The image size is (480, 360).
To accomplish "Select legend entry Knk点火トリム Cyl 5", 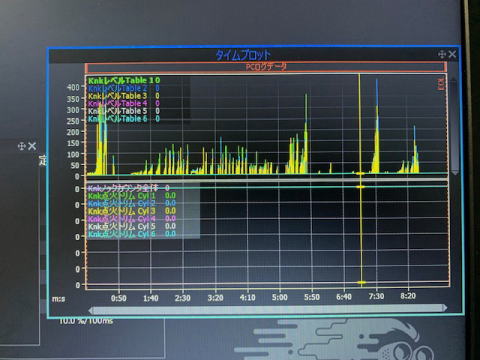I will (x=132, y=226).
